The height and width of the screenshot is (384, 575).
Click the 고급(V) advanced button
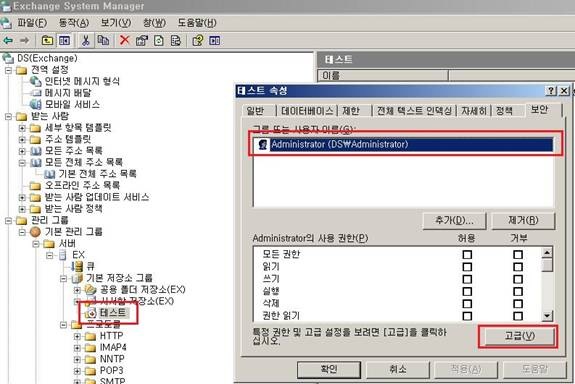[x=520, y=336]
